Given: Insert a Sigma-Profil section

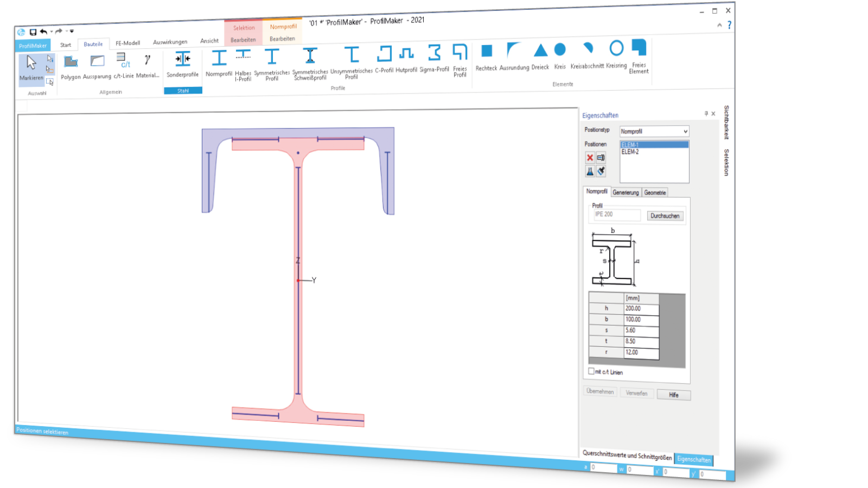Looking at the screenshot, I should 435,59.
